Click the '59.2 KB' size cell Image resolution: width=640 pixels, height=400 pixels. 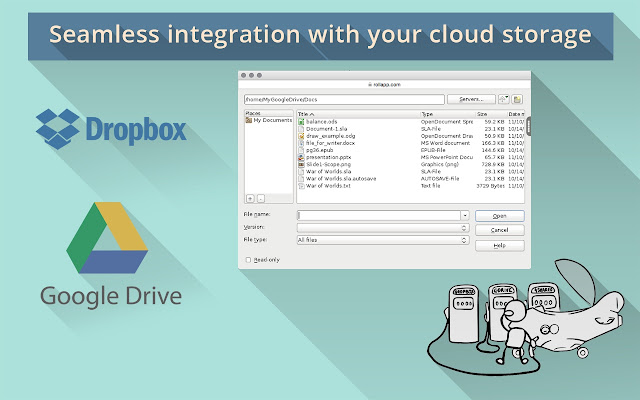[x=494, y=122]
